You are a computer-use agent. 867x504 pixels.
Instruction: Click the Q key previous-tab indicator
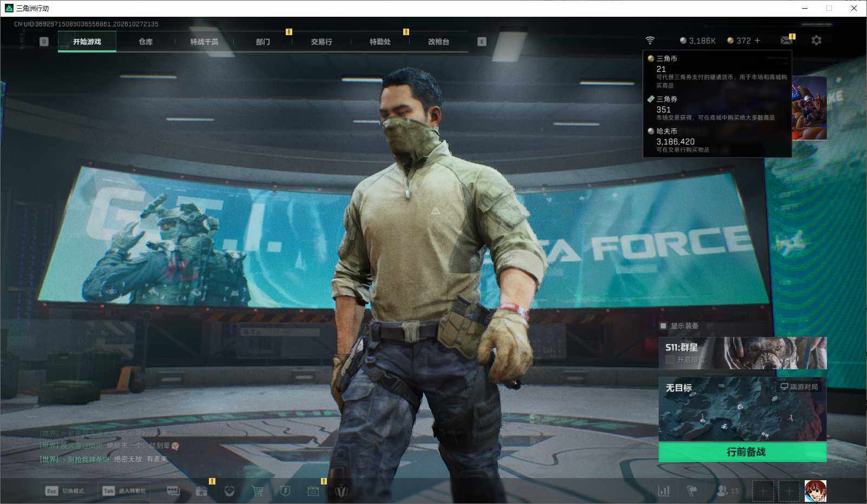[44, 42]
